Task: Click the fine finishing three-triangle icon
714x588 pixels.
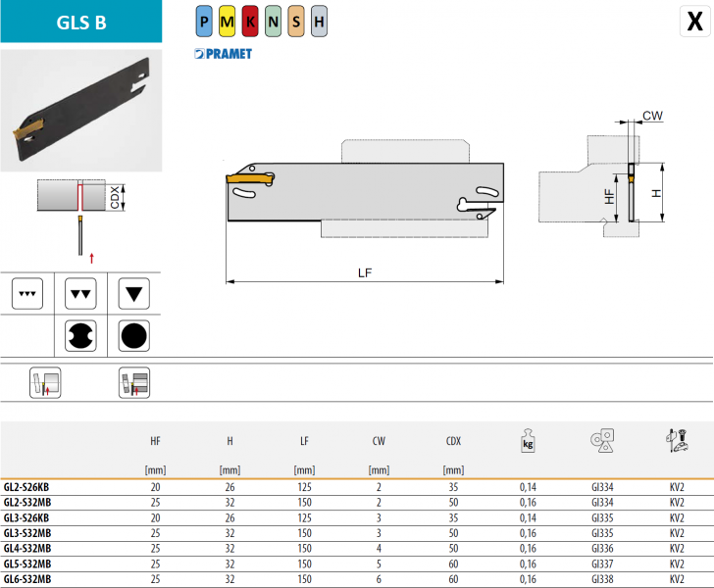Action: [x=26, y=294]
